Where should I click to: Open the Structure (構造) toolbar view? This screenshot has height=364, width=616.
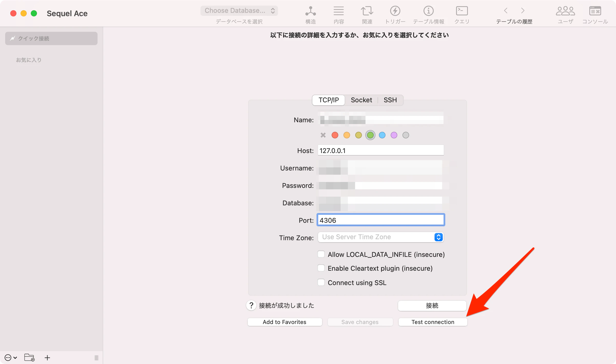coord(310,15)
